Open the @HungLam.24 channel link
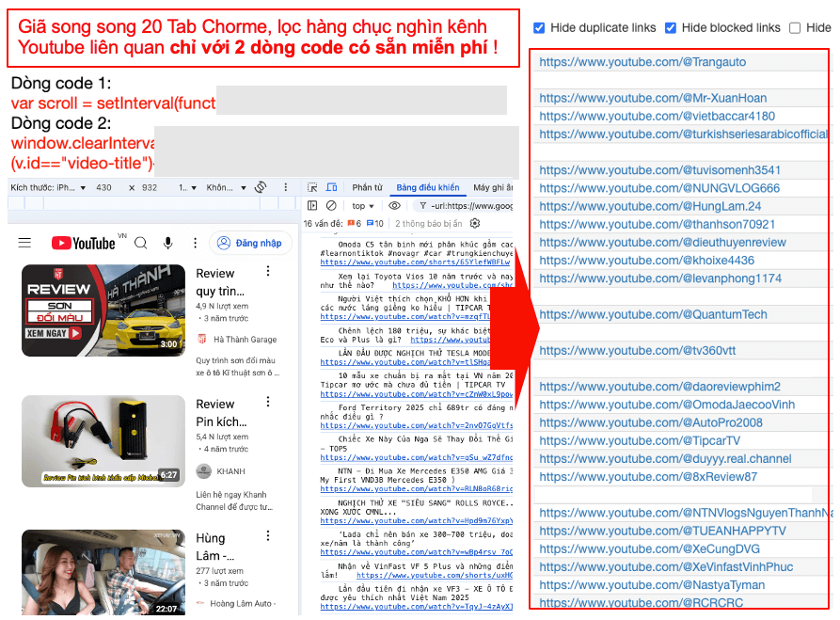Image resolution: width=840 pixels, height=620 pixels. click(650, 206)
